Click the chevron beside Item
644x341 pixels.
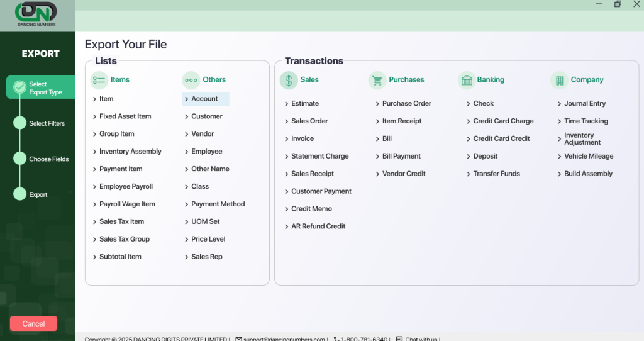pyautogui.click(x=94, y=99)
